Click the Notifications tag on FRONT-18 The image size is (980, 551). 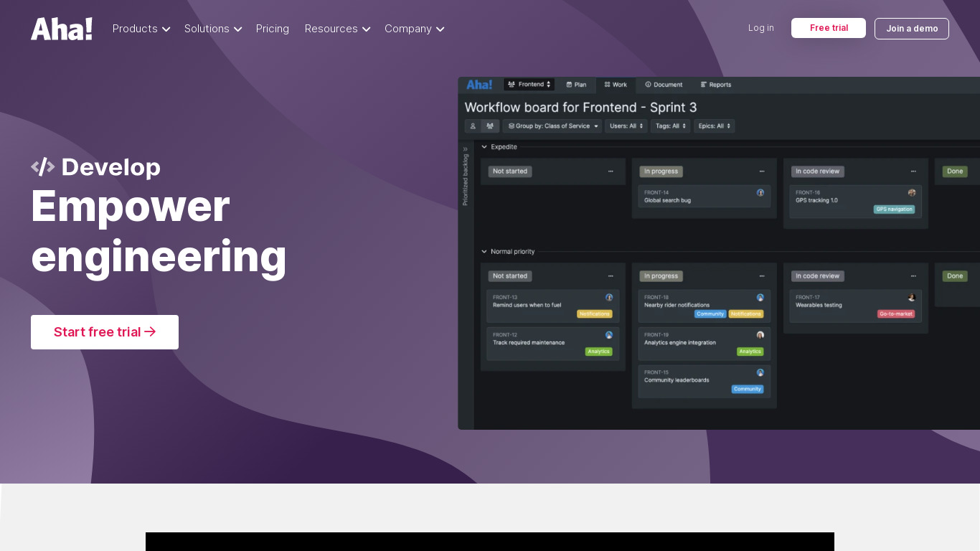point(746,314)
